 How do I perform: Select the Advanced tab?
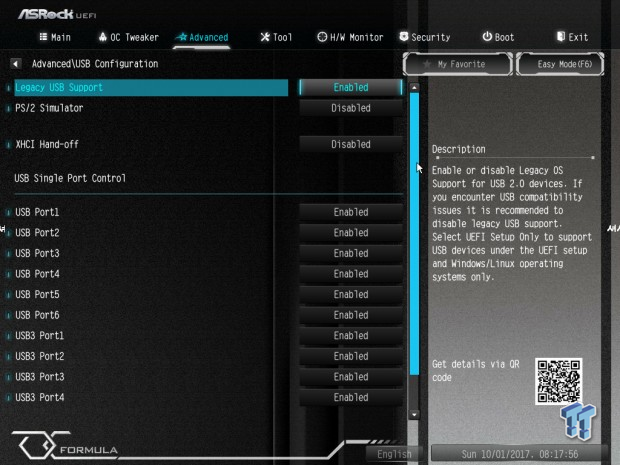202,37
